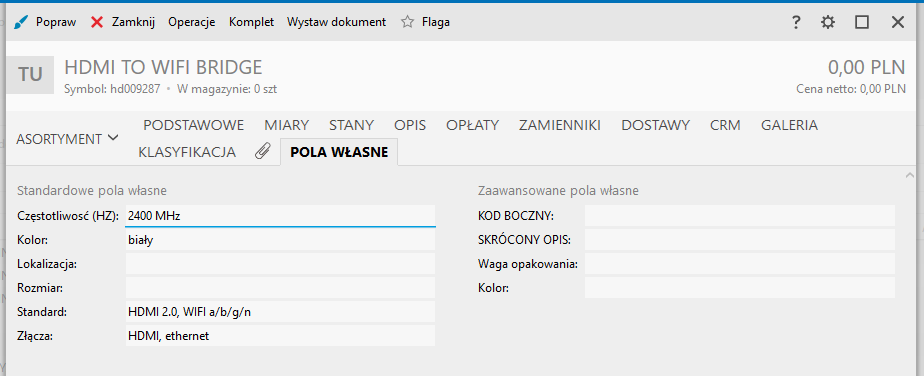
Task: Switch to the KLASYFIKACJA tab
Action: pos(187,152)
